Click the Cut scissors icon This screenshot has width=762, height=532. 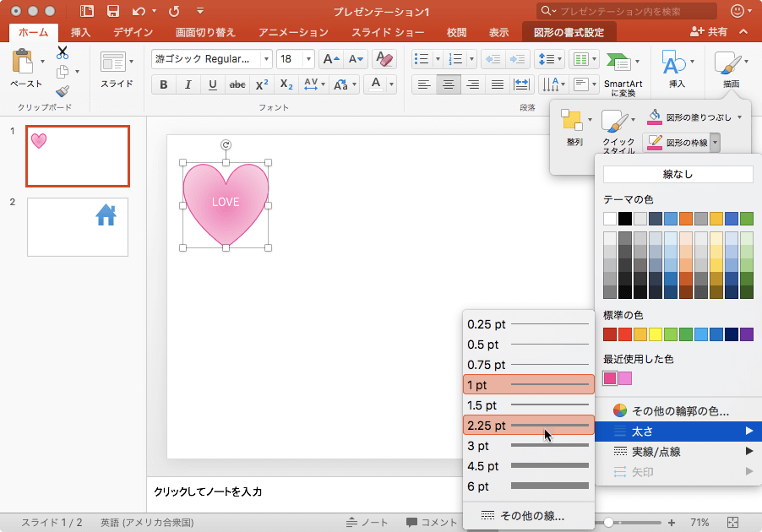point(63,53)
